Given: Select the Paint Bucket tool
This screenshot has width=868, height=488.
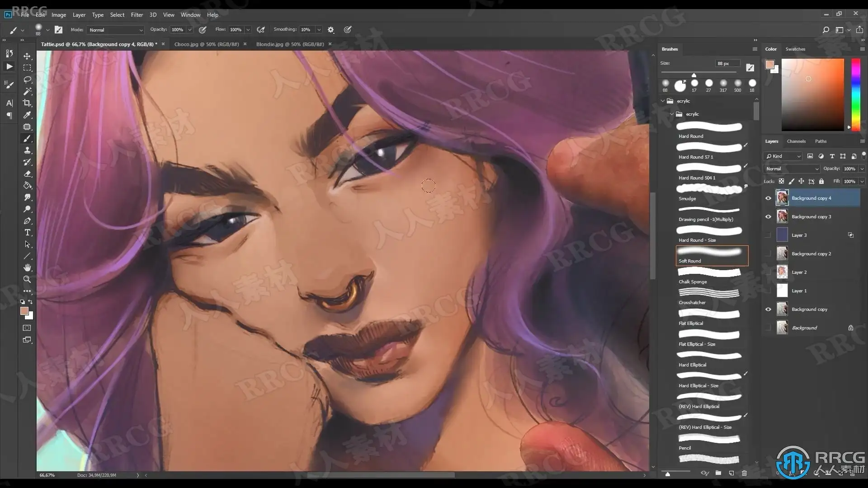Looking at the screenshot, I should 27,186.
